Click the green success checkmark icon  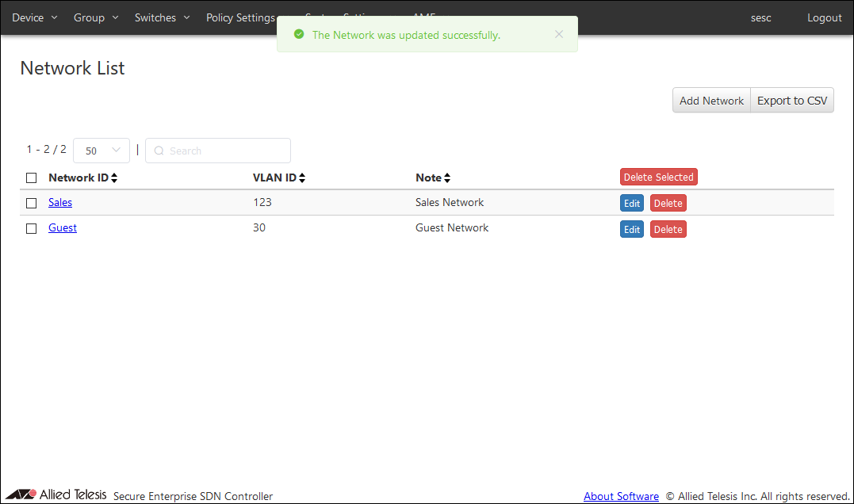click(299, 34)
